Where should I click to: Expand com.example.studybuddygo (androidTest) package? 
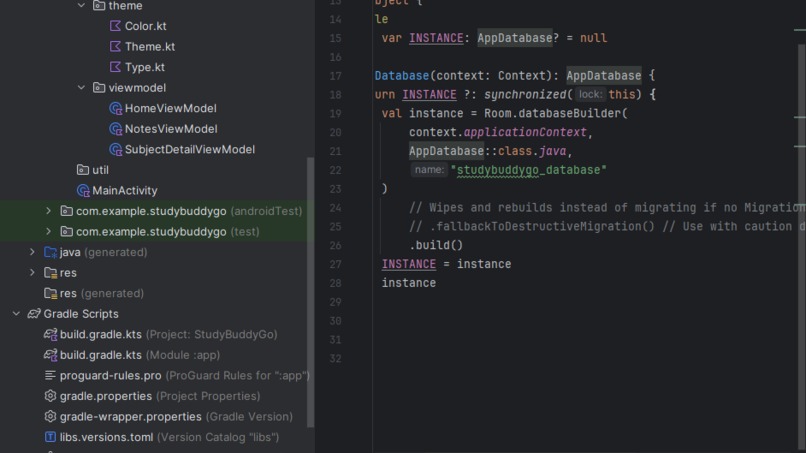[48, 211]
